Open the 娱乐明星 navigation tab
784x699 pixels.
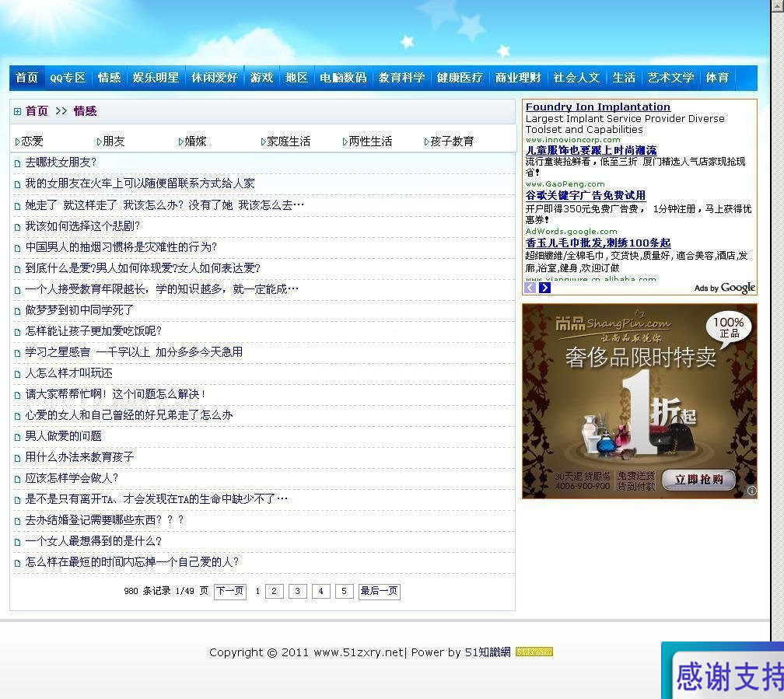pyautogui.click(x=156, y=78)
